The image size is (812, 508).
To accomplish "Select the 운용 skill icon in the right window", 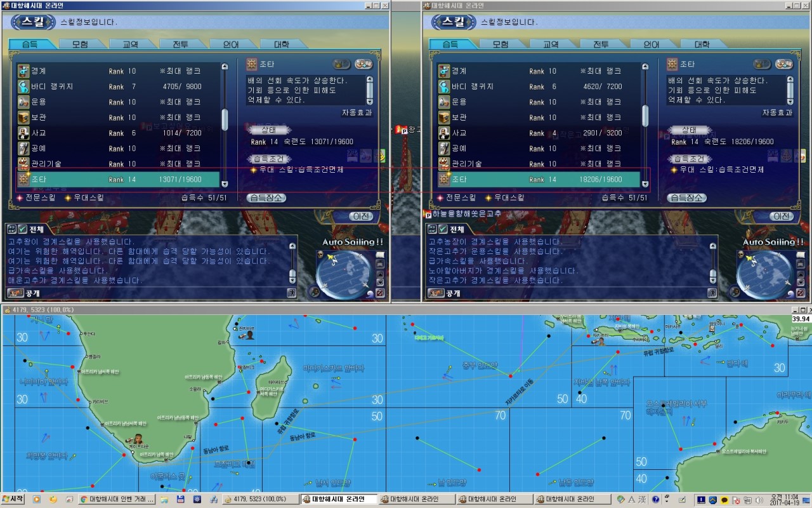I will click(x=445, y=102).
